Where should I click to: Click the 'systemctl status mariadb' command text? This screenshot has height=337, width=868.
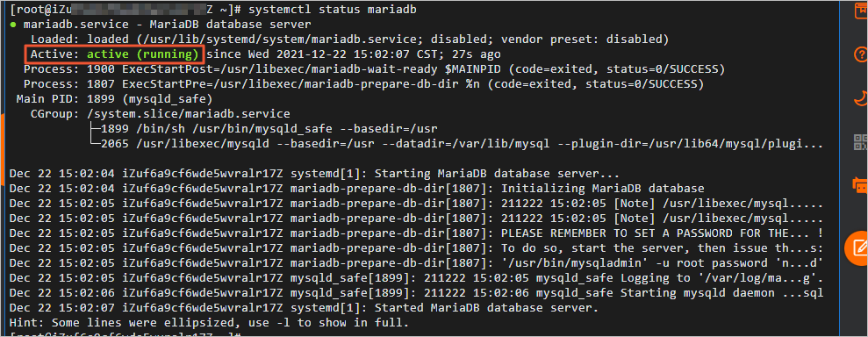point(333,10)
